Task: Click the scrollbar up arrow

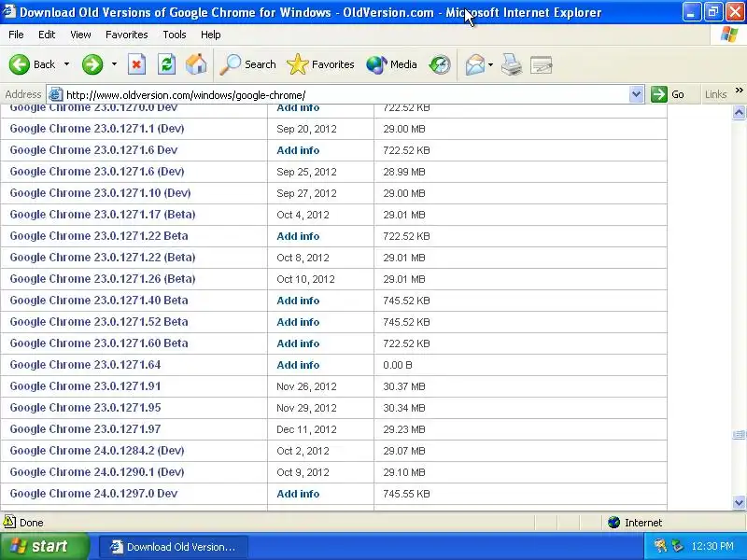Action: (x=739, y=112)
